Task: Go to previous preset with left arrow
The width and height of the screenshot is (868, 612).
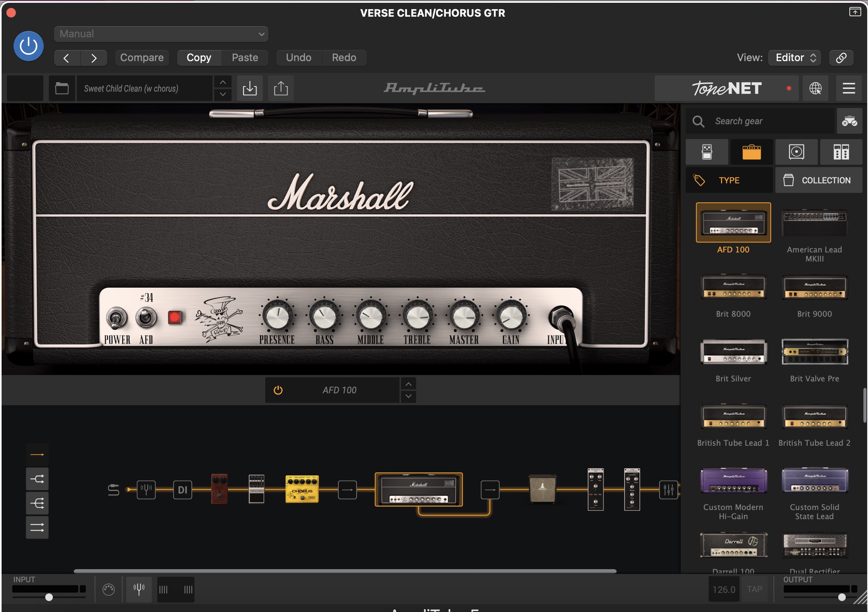Action: coord(67,58)
